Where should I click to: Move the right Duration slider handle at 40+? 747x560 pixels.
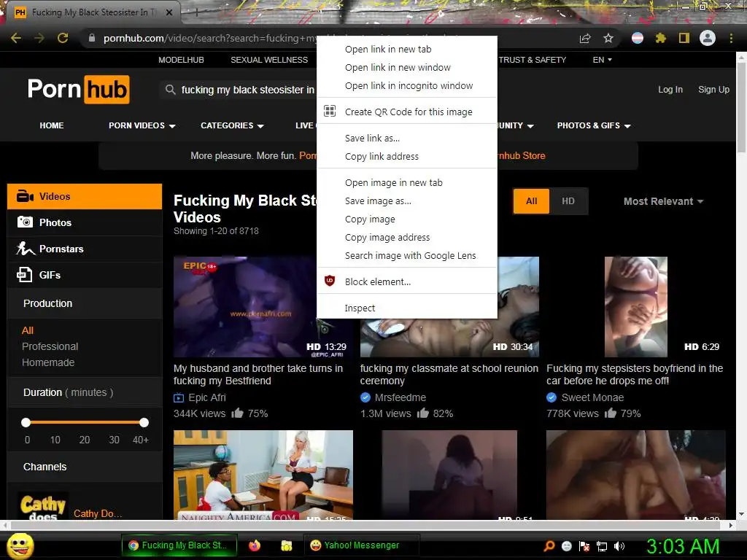click(x=144, y=422)
